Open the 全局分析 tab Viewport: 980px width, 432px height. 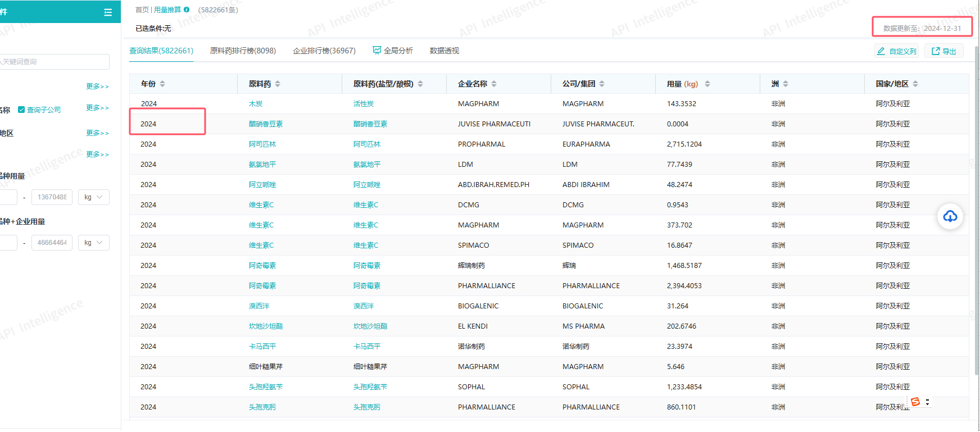coord(393,51)
